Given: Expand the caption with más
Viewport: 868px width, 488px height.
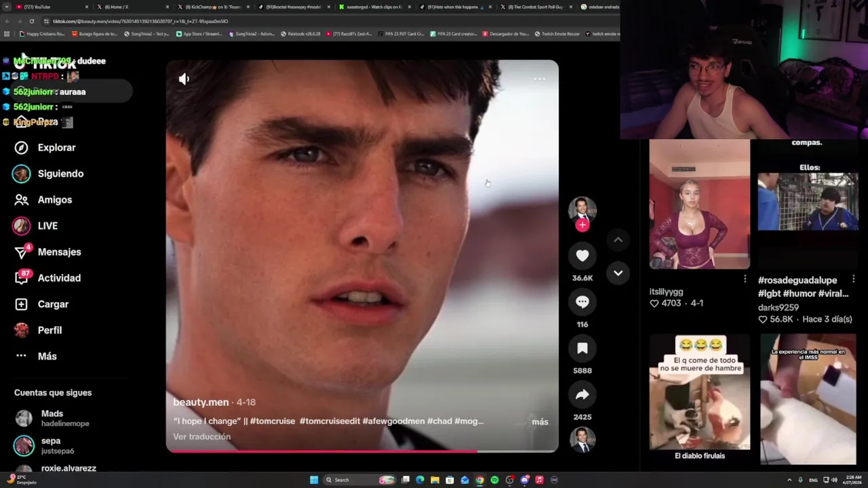Looking at the screenshot, I should (540, 422).
